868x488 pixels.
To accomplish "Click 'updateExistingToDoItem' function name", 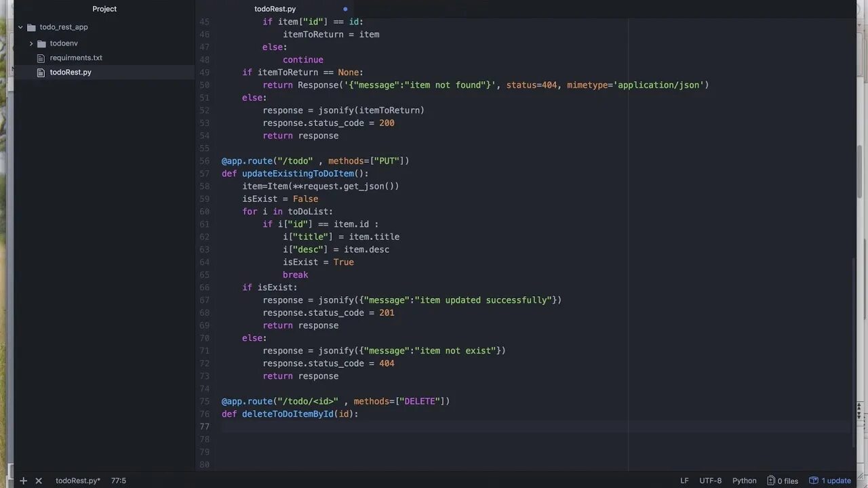I will (298, 174).
